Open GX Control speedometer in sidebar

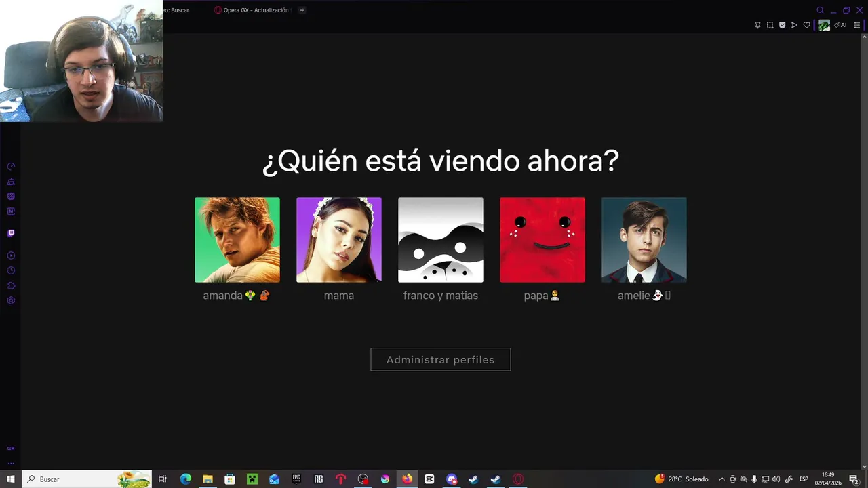[11, 167]
